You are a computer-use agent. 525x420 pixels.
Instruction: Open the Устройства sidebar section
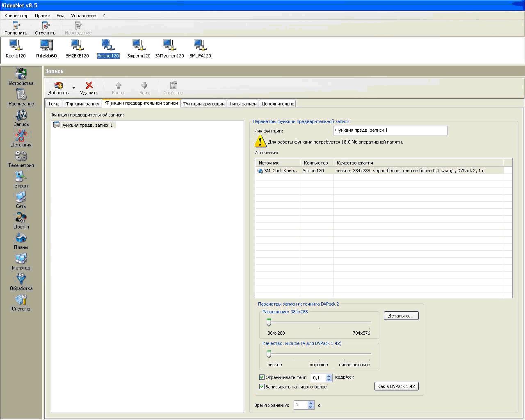pos(21,77)
